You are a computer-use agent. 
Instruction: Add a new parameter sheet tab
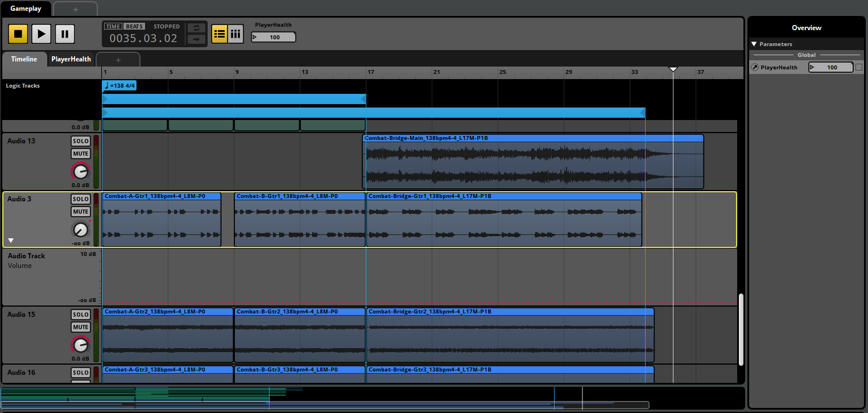click(118, 60)
